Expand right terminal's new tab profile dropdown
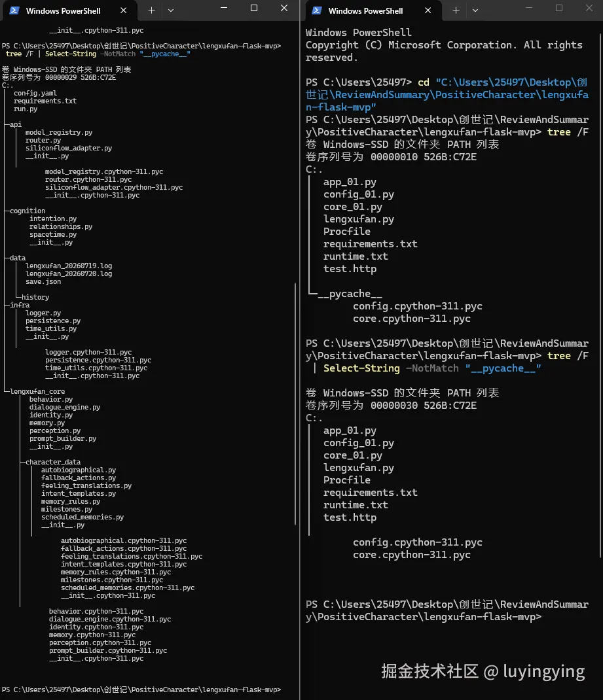This screenshot has height=700, width=603. tap(475, 10)
